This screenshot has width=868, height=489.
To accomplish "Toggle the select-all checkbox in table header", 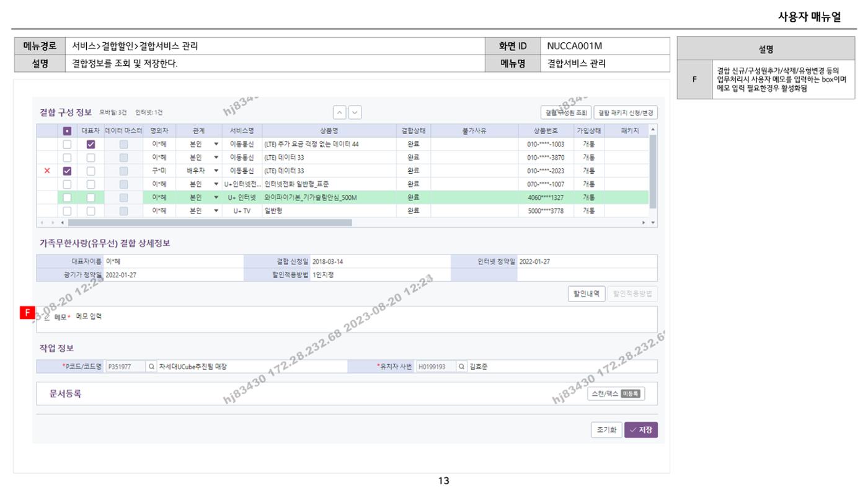I will pyautogui.click(x=68, y=131).
